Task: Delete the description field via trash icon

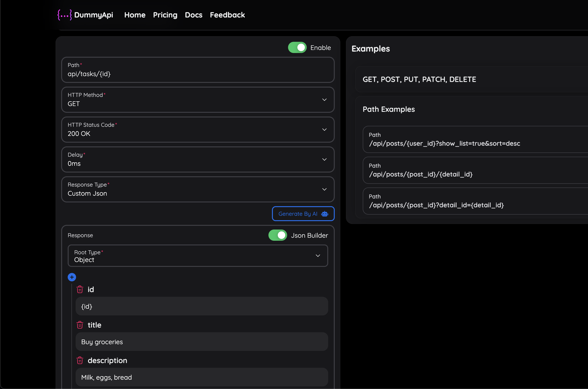Action: pos(80,361)
